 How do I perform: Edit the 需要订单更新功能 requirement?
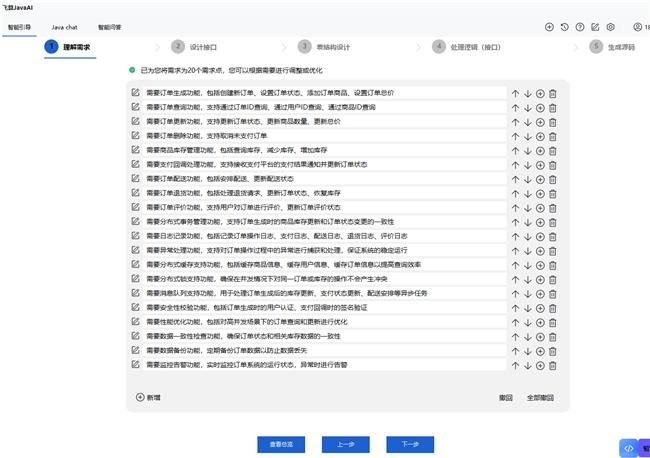pos(136,121)
